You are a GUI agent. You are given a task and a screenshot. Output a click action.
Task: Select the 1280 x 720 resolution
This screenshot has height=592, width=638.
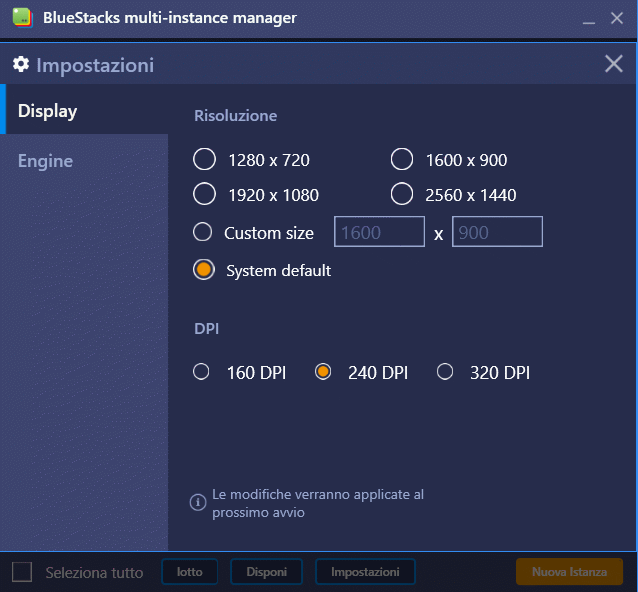click(204, 159)
